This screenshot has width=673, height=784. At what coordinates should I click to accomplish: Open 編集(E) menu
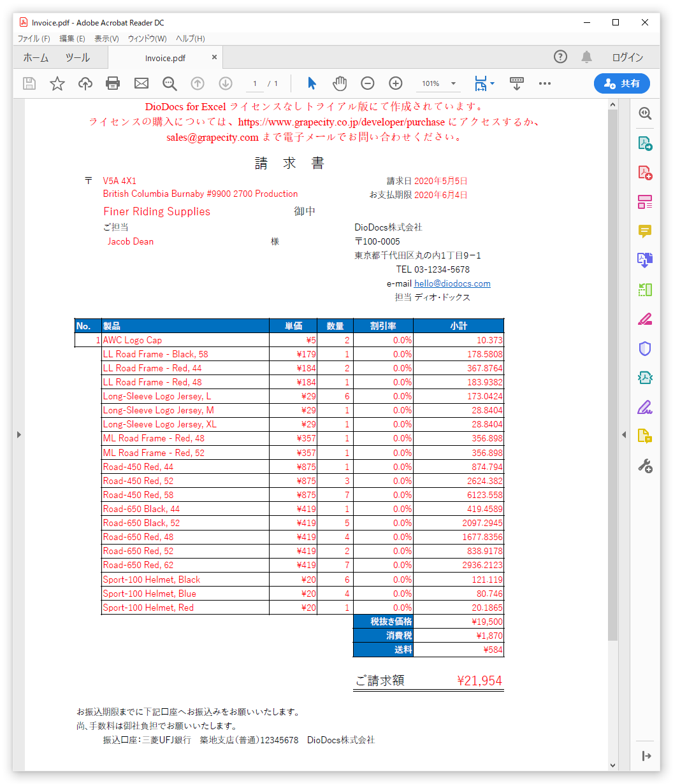click(72, 39)
